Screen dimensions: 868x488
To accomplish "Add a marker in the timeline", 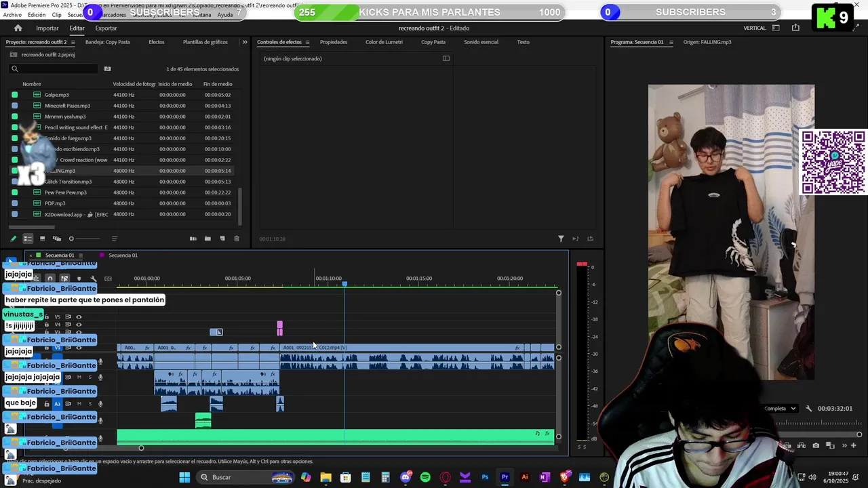I will (79, 279).
